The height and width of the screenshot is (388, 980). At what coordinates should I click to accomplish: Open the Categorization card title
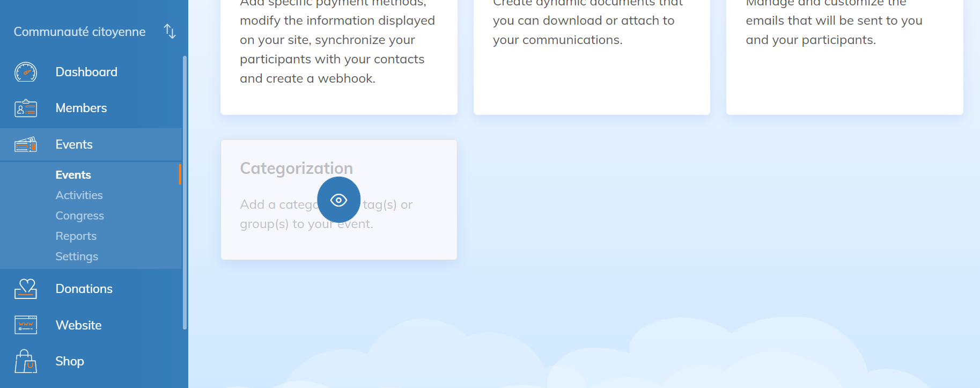tap(296, 169)
